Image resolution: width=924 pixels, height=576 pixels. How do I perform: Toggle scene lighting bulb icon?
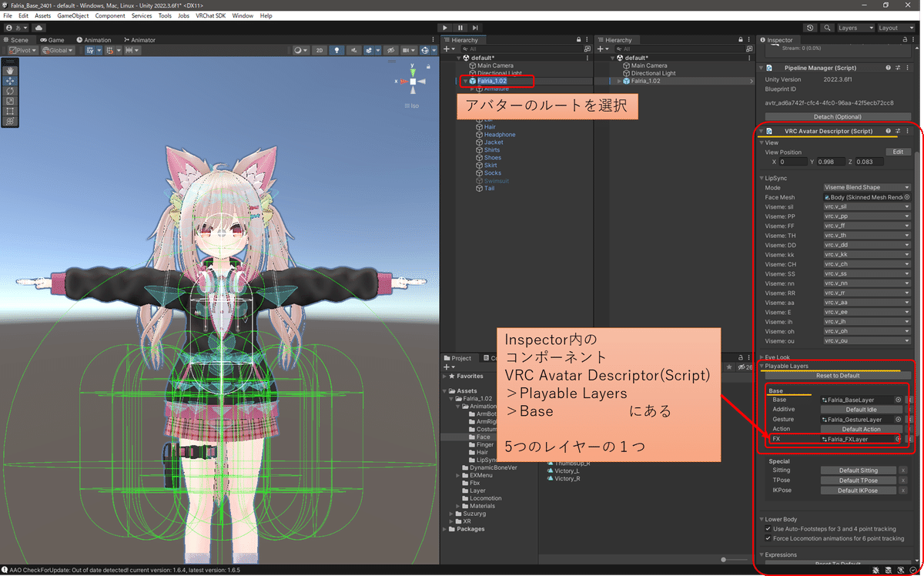[336, 50]
